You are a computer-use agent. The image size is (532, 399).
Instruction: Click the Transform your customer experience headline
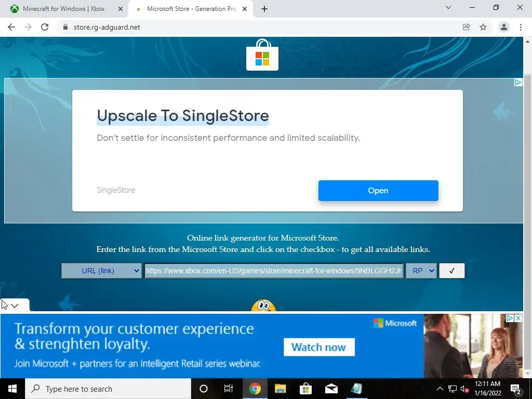134,336
